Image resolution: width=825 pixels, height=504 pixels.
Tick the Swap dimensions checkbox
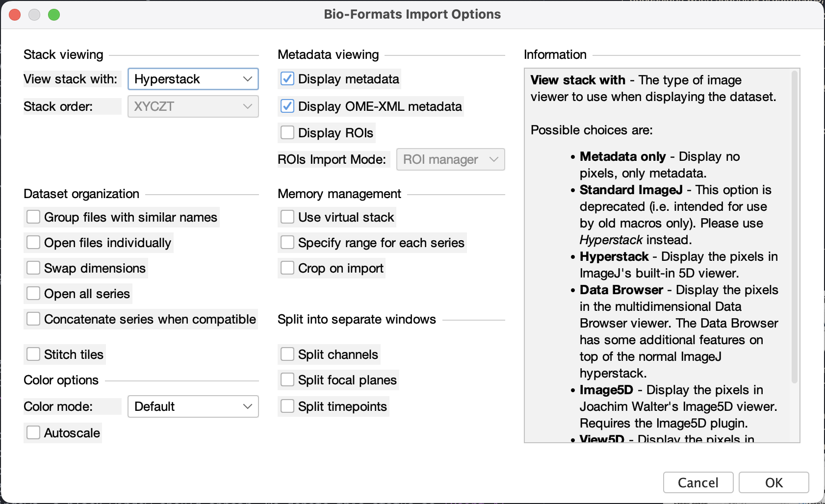pos(33,268)
